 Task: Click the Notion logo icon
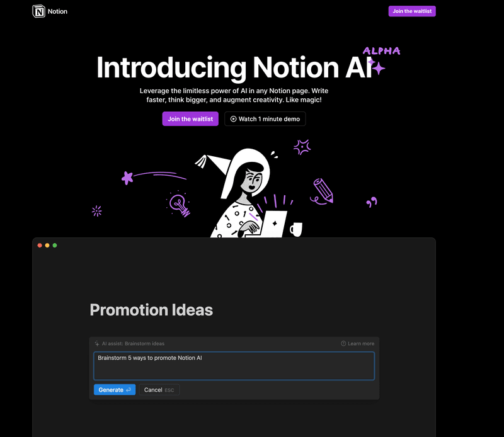click(38, 11)
